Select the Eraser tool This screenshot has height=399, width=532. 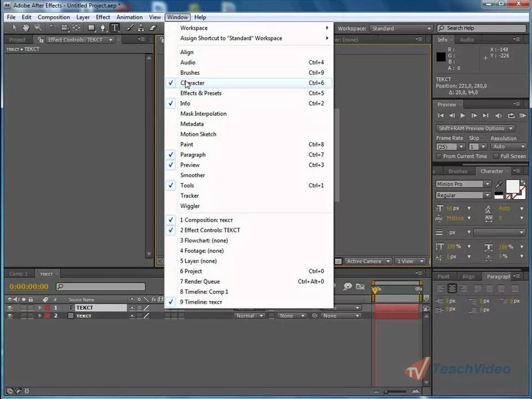tap(153, 28)
